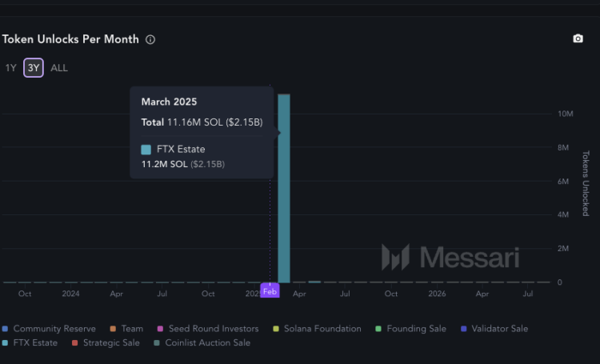Click the 6M y-axis label
600x364 pixels.
pyautogui.click(x=563, y=182)
